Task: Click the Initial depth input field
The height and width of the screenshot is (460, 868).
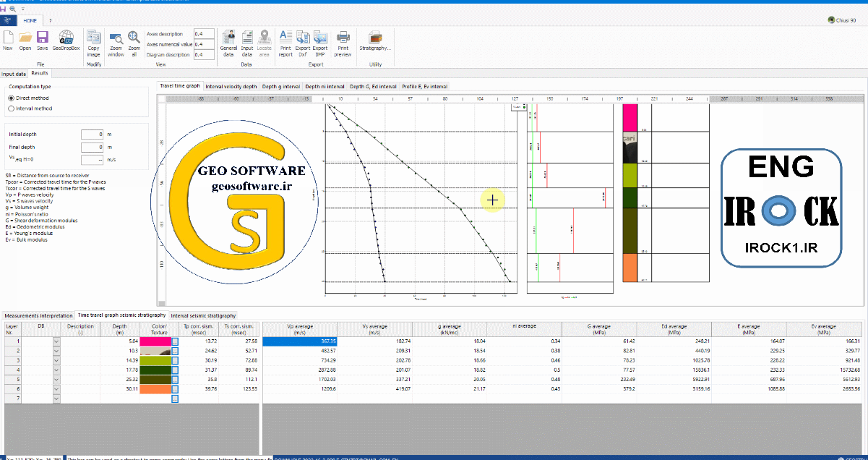Action: (x=92, y=135)
